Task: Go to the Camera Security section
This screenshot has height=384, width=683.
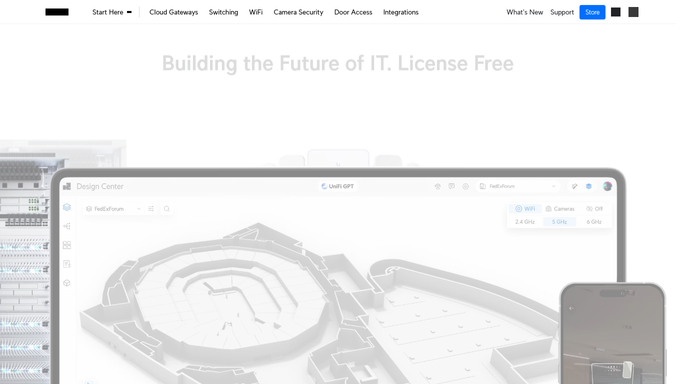Action: point(298,12)
